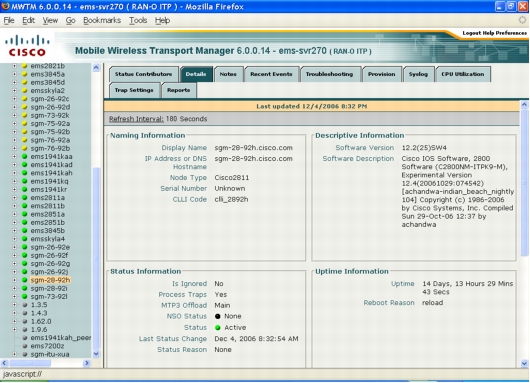
Task: Click green status icon beside sgm-26-92g
Action: [24, 263]
